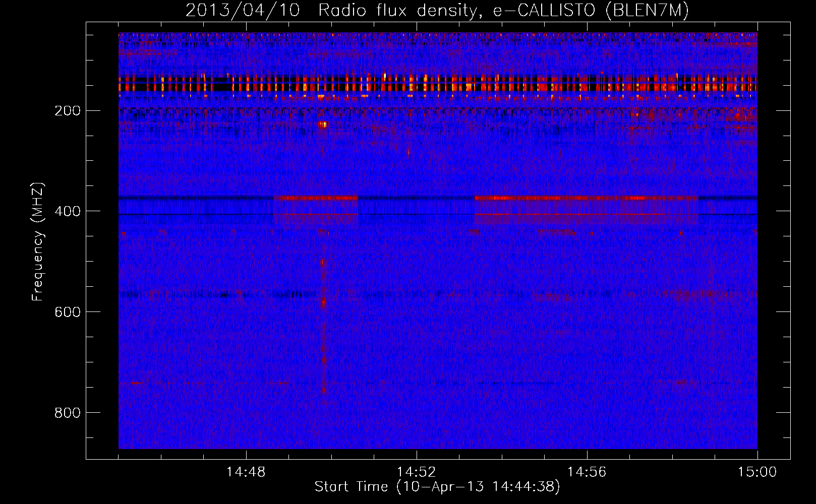Click the 400 frequency tick label
Screen dimensions: 816x504
pyautogui.click(x=67, y=211)
